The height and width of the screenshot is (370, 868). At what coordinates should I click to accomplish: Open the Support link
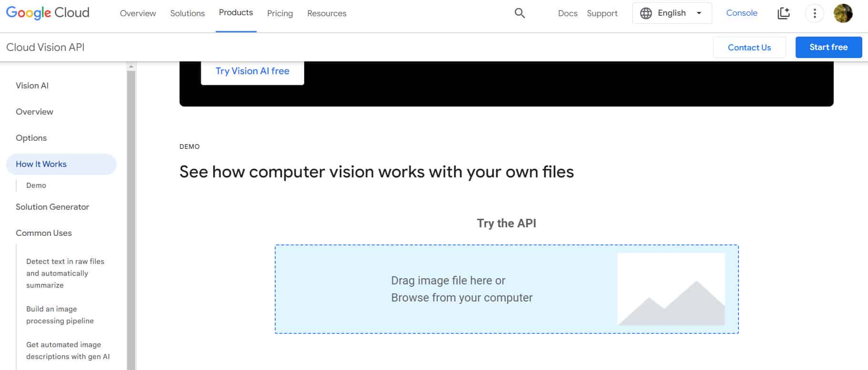(x=602, y=13)
